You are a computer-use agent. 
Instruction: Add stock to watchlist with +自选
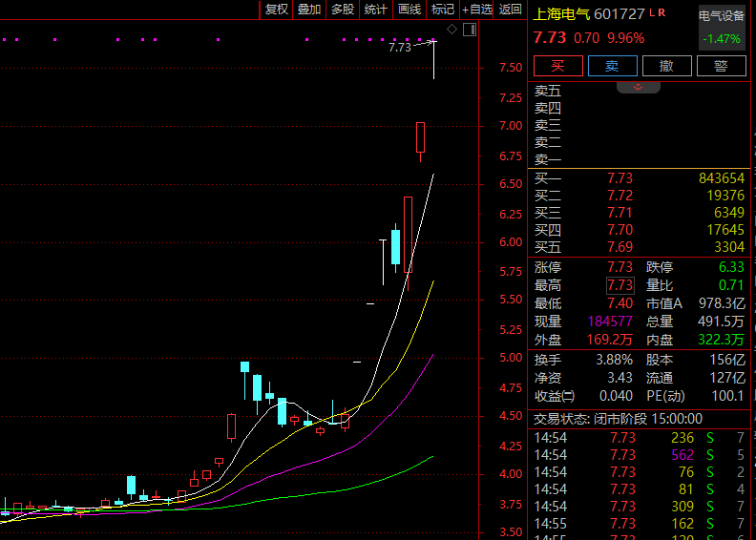[x=477, y=10]
